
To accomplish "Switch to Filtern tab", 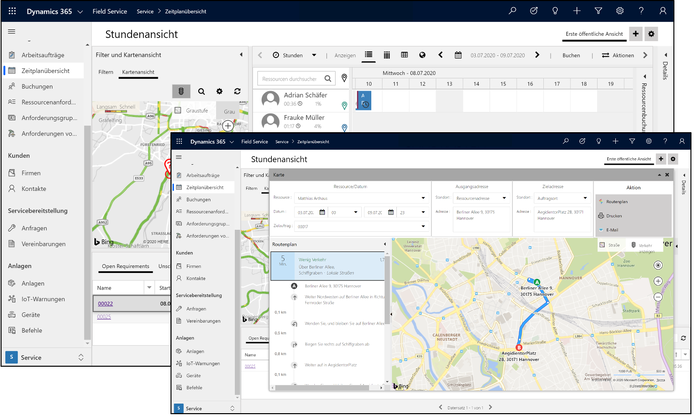I will point(106,72).
